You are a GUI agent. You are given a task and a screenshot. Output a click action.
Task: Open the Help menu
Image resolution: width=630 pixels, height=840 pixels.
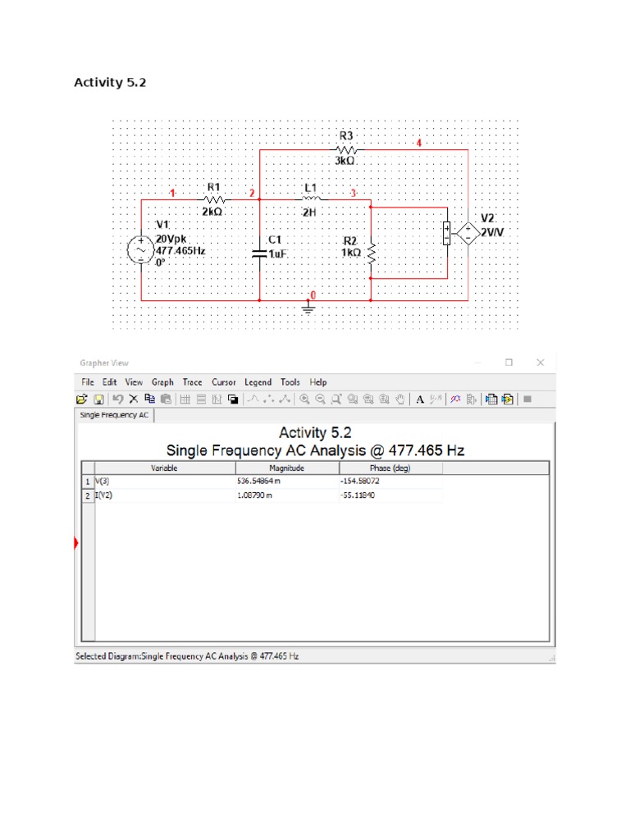pyautogui.click(x=318, y=382)
